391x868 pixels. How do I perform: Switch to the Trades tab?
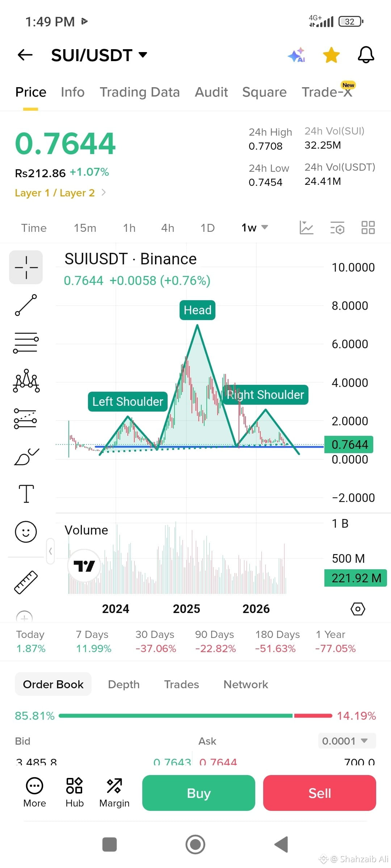click(x=182, y=684)
